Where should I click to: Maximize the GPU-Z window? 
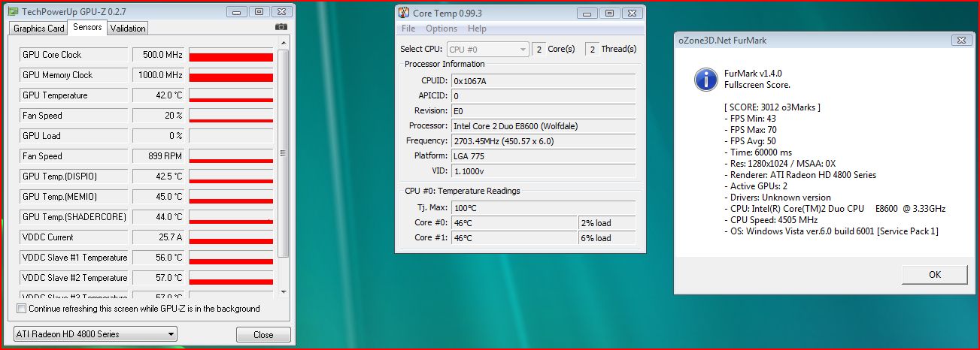259,11
